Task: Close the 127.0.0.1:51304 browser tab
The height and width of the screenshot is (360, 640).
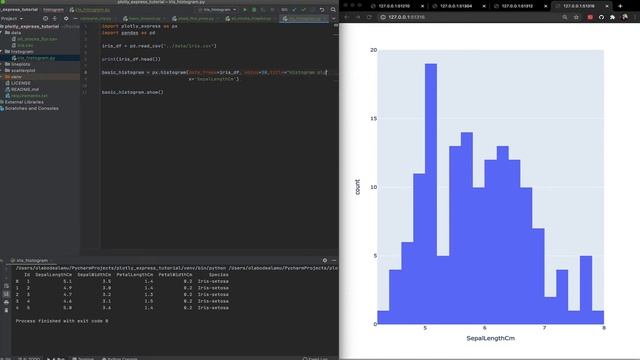Action: coord(484,6)
